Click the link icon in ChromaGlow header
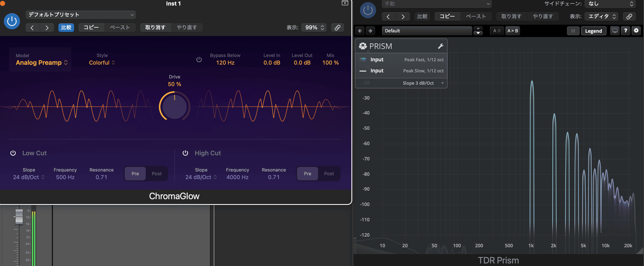Viewport: 644px width, 266px height. point(338,27)
